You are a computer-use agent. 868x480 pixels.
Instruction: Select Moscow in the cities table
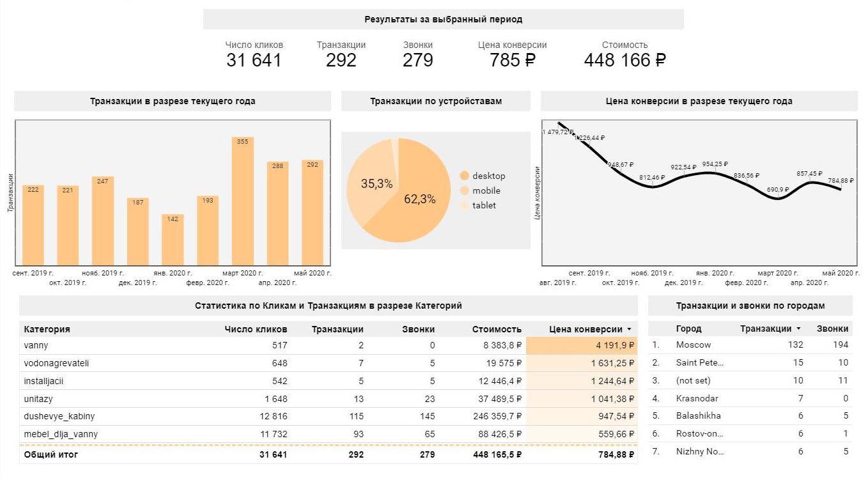pos(750,345)
